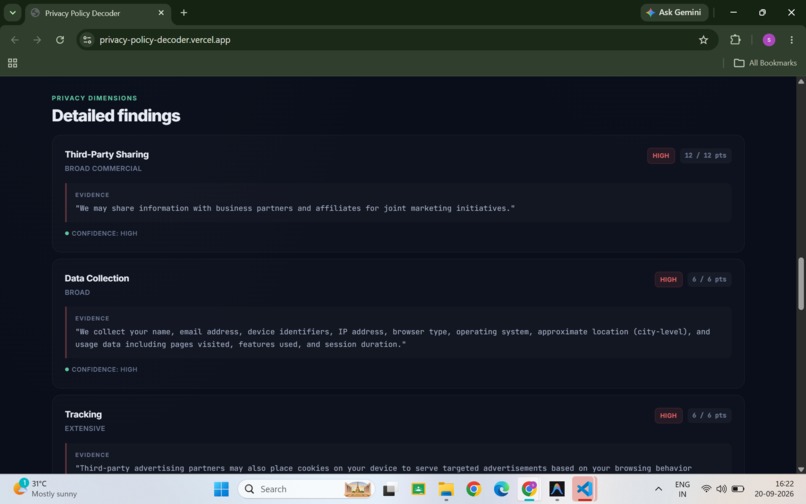Open the apps grid in bookmarks bar
Screen dimensions: 806x504
(x=12, y=63)
